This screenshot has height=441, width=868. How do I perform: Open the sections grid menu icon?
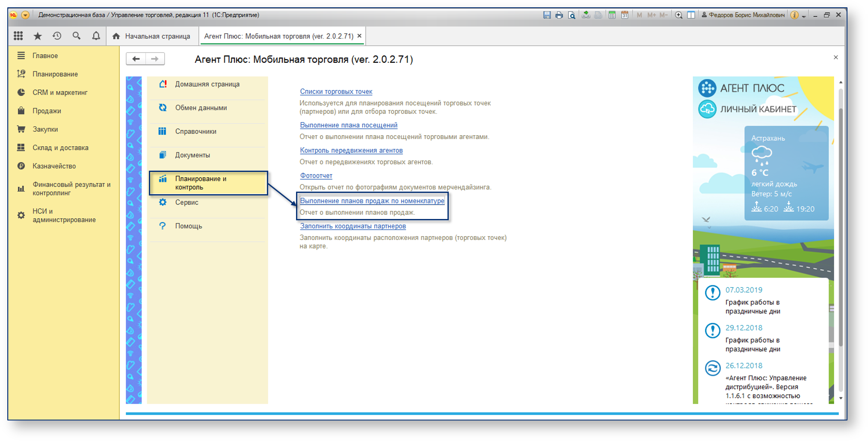point(18,36)
